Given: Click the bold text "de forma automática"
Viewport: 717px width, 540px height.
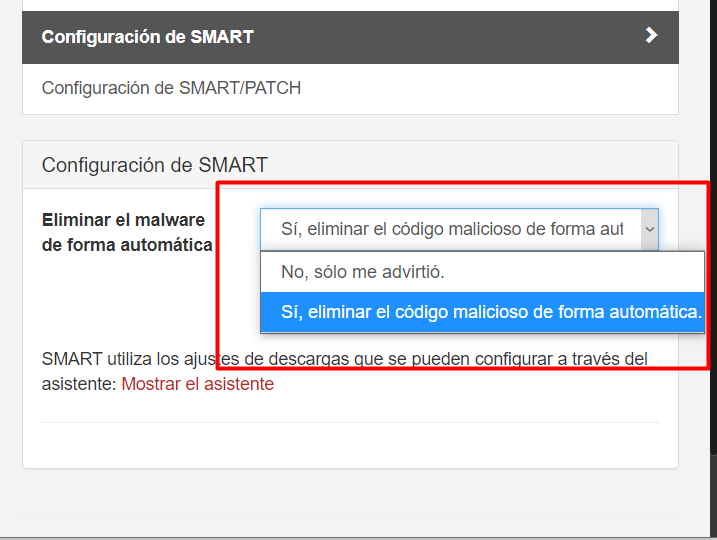Looking at the screenshot, I should 126,244.
